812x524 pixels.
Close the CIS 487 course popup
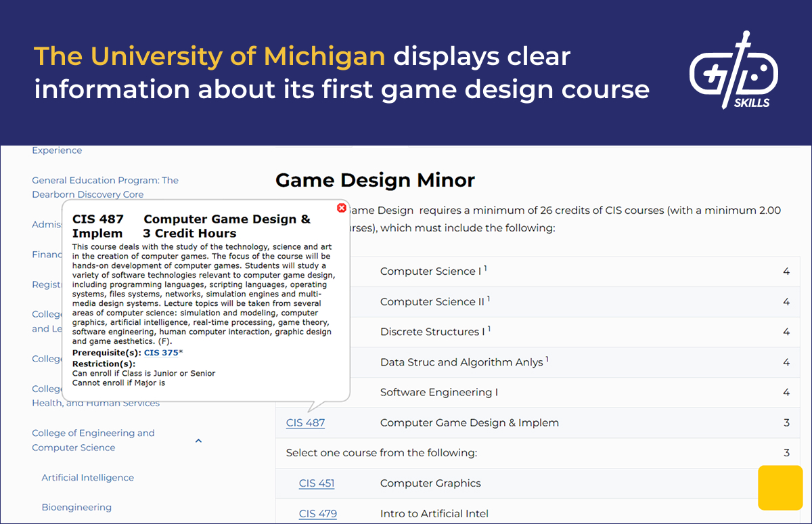pos(342,208)
